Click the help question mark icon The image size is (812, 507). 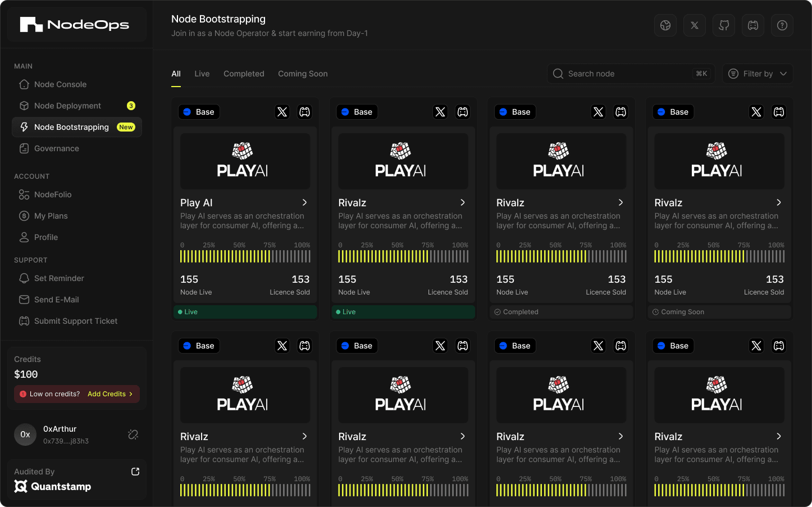pyautogui.click(x=782, y=25)
